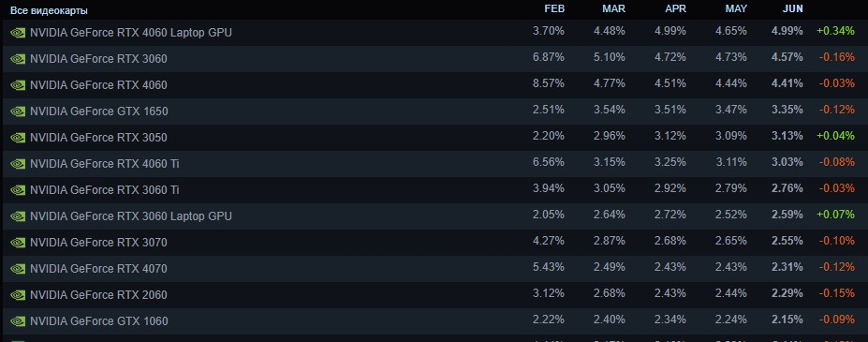868x342 pixels.
Task: Expand NVIDIA GeForce RTX 3060 Ti row
Action: pyautogui.click(x=434, y=190)
